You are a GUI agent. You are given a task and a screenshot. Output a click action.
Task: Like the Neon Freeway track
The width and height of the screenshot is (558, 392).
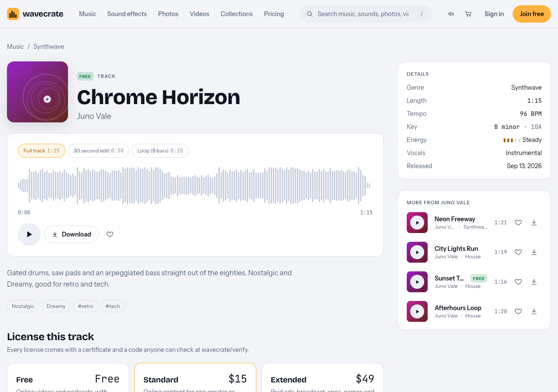[518, 223]
